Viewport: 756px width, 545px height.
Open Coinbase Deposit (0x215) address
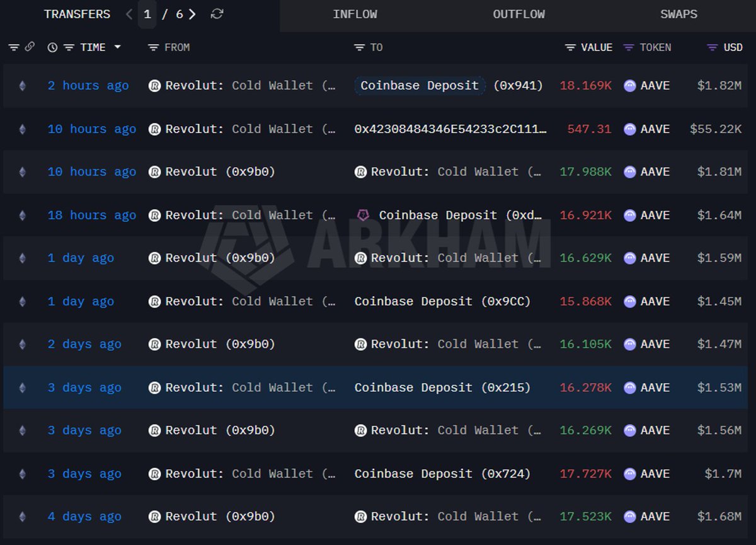[x=442, y=387]
